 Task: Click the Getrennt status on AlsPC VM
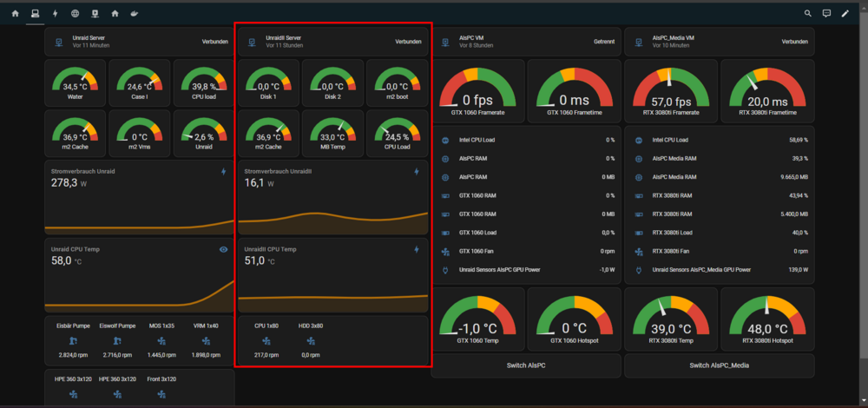(604, 42)
